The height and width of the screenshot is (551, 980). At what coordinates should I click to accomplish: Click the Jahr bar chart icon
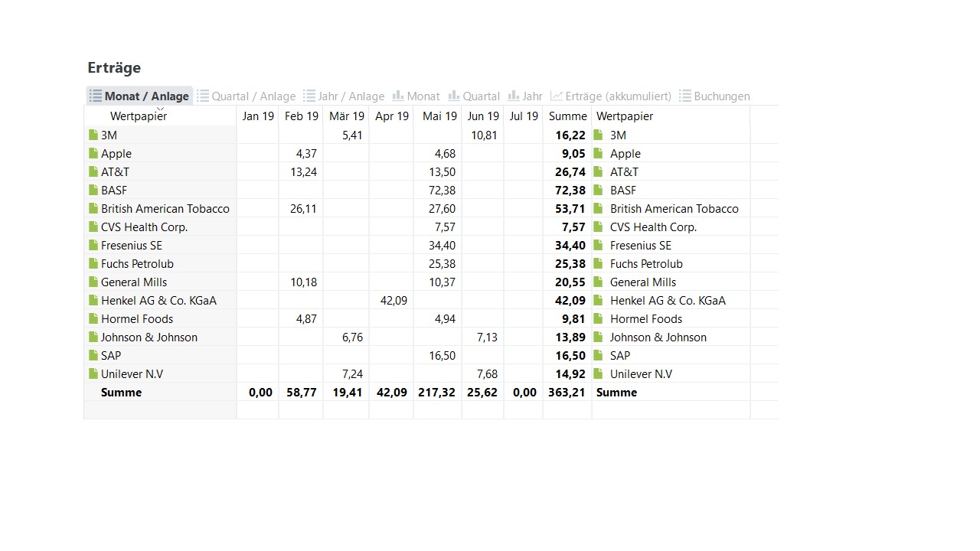[x=514, y=96]
